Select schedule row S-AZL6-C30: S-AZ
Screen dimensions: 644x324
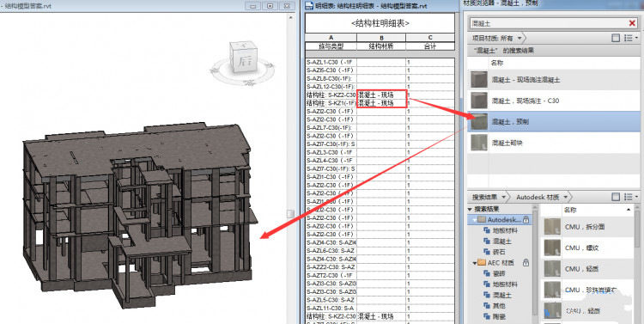380,251
